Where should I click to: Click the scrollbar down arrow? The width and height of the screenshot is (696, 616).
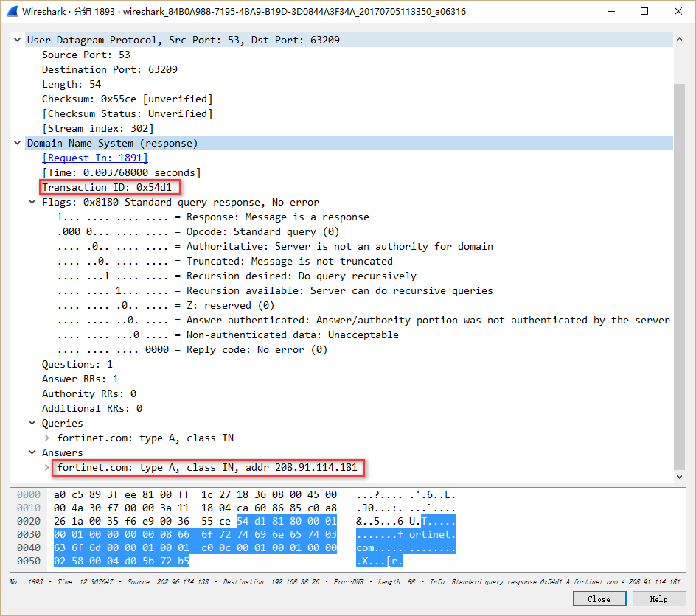click(679, 476)
